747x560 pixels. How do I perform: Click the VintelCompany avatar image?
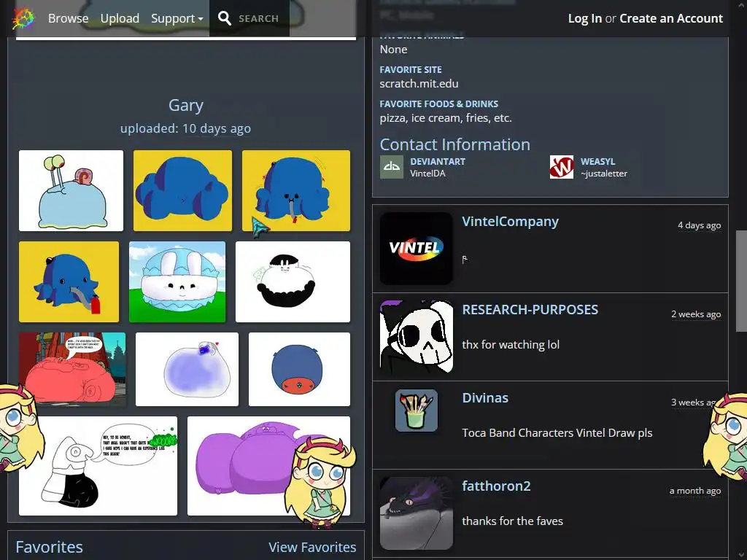point(417,249)
